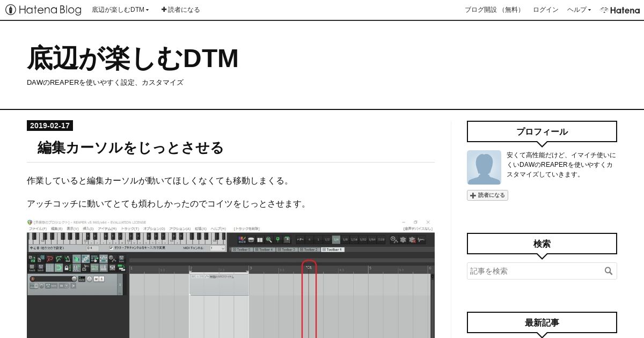Screen dimensions: 644x338
Task: Toggle the metronome icon in REAPER toolbar
Action: pyautogui.click(x=68, y=259)
